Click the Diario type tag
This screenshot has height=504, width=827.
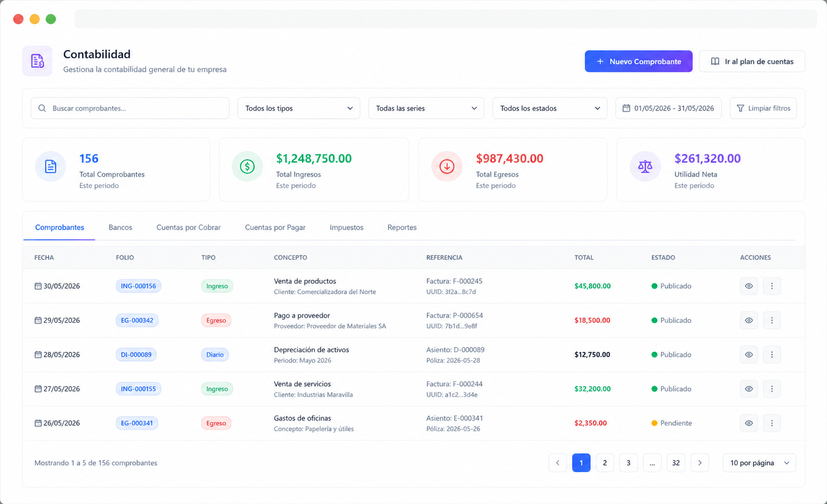[215, 354]
